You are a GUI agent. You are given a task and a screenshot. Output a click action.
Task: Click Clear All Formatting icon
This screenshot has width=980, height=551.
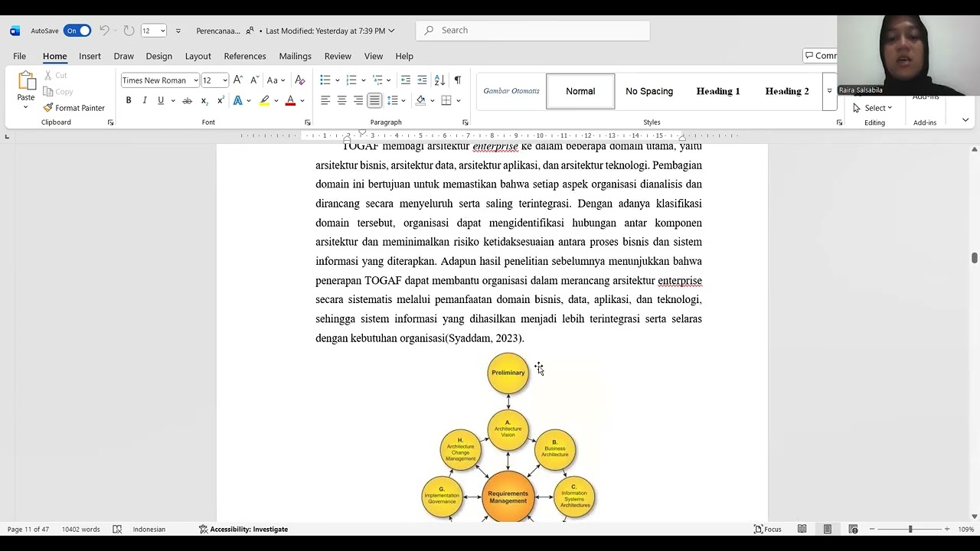300,80
